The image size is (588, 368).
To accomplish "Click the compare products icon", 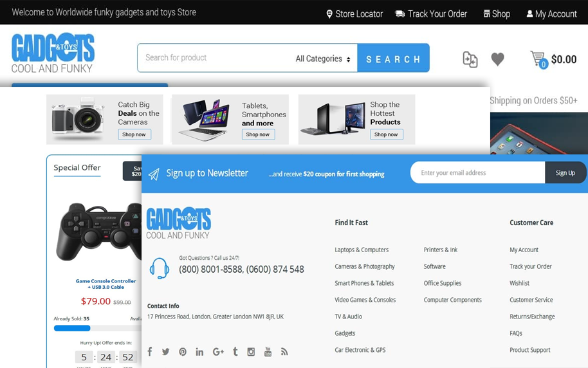I will [x=470, y=59].
